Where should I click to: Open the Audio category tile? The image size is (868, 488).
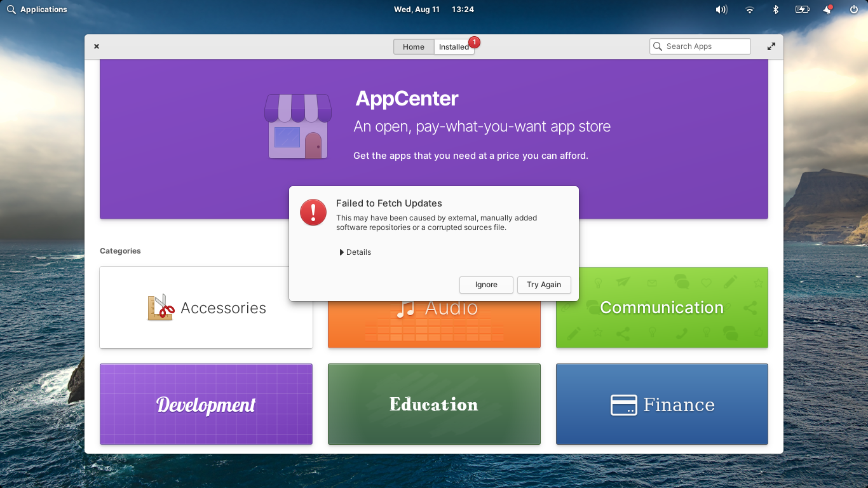coord(434,324)
